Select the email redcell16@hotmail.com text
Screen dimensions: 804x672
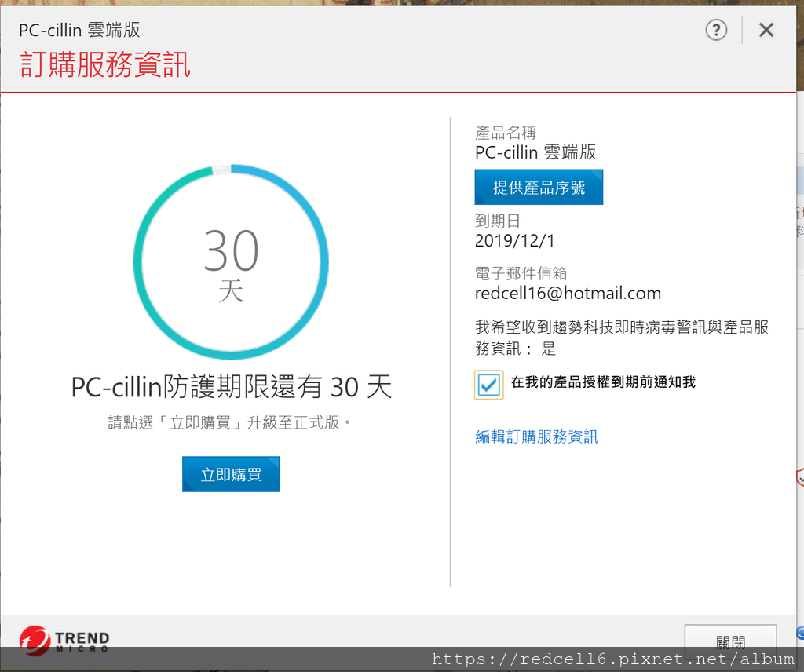(x=568, y=293)
